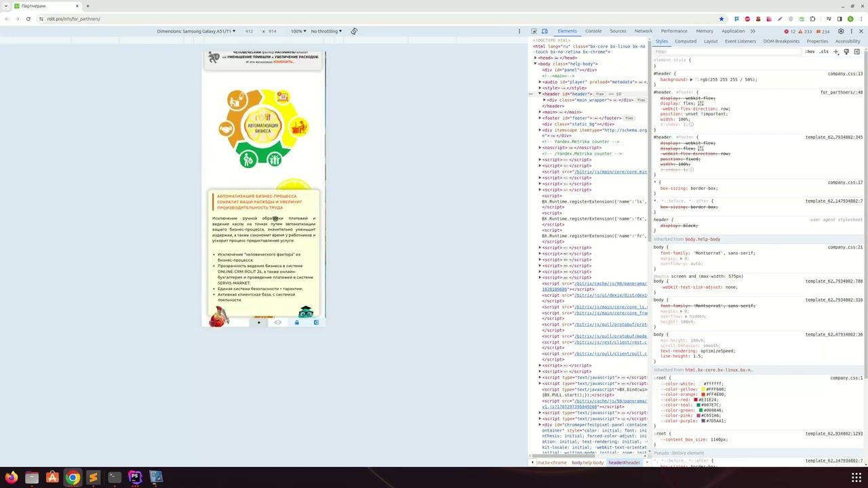Screen dimensions: 868x488
Task: Toggle the :hov element state panel
Action: click(x=810, y=52)
